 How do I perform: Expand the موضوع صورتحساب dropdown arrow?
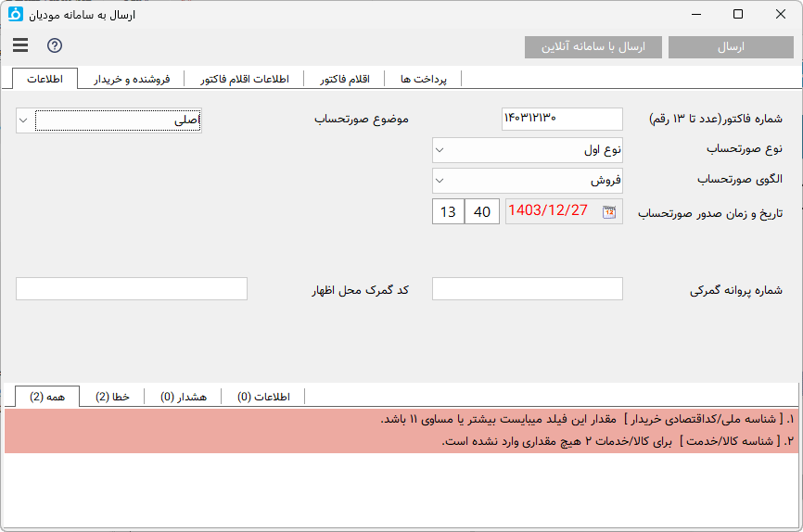click(23, 120)
